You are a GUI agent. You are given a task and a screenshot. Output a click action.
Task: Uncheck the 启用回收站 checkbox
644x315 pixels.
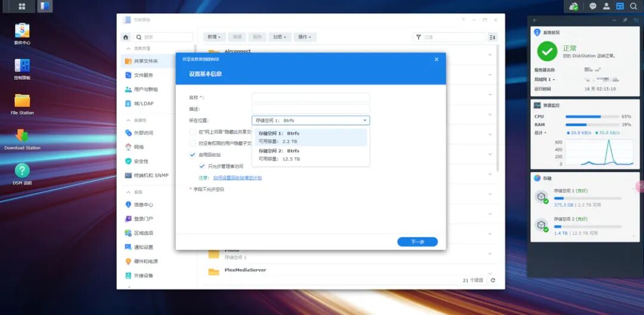[x=192, y=155]
